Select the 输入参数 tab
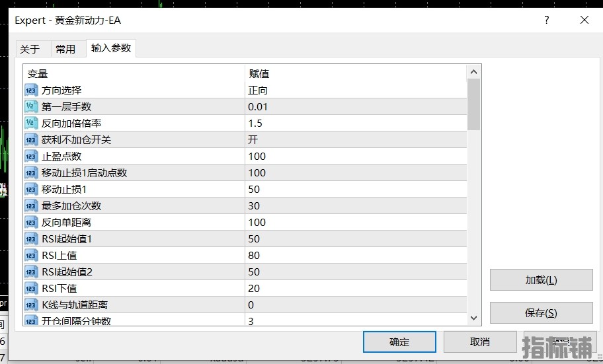Image resolution: width=603 pixels, height=364 pixels. 111,48
